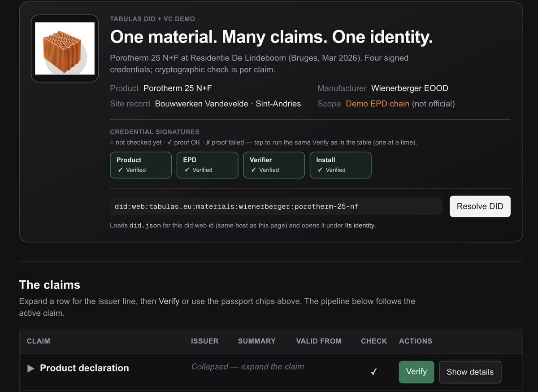The image size is (538, 392).
Task: Click the ISSUER column header
Action: 205,341
